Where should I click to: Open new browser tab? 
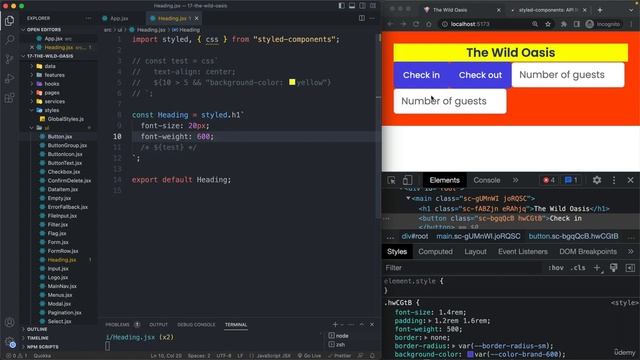(600, 10)
